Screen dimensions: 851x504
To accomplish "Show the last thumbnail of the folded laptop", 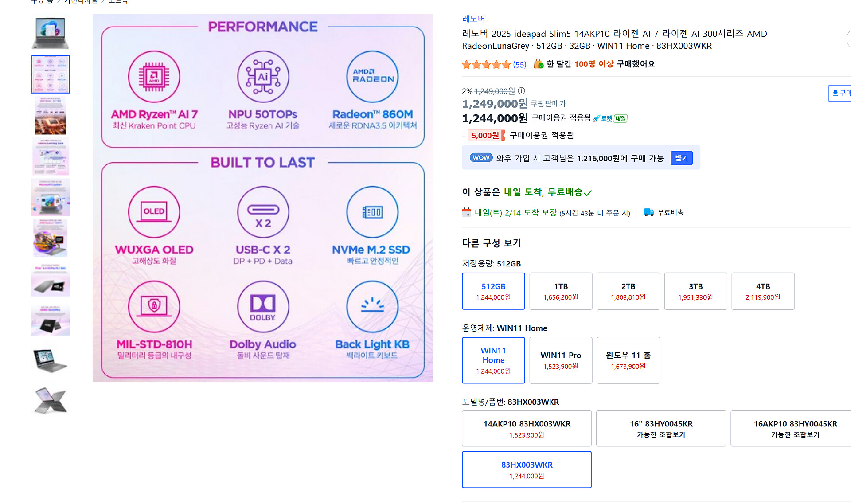I will click(50, 400).
